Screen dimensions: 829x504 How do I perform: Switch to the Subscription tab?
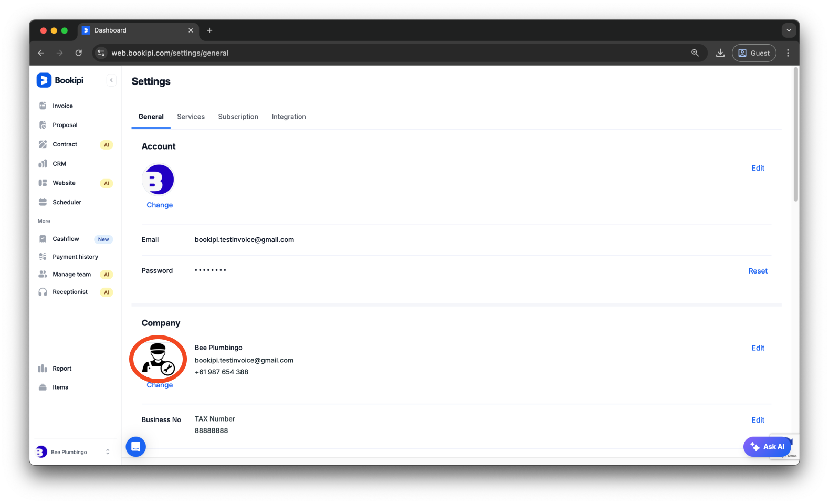tap(238, 117)
